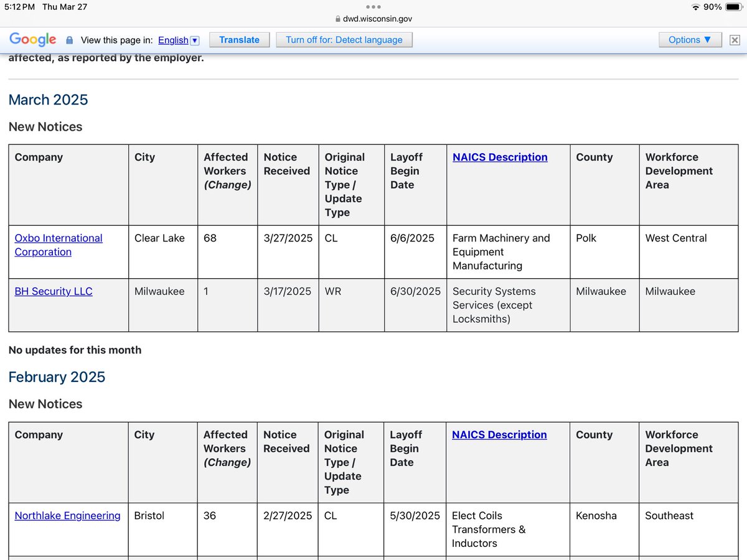Select the 'Clear Lake' city cell
The image size is (747, 560).
pyautogui.click(x=163, y=251)
